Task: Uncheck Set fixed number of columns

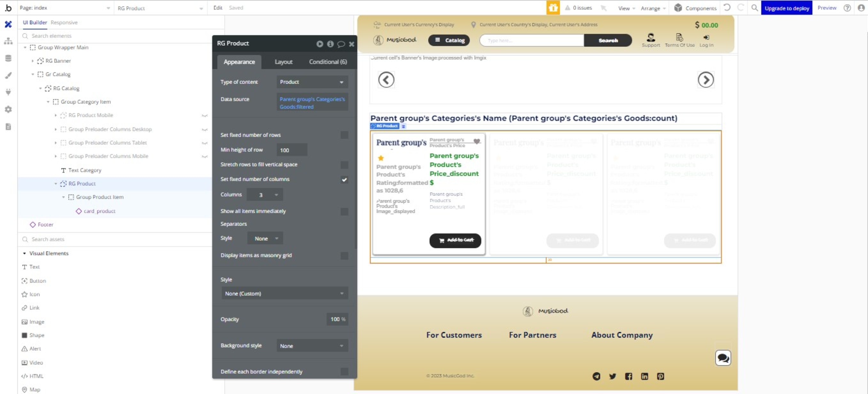Action: (344, 179)
